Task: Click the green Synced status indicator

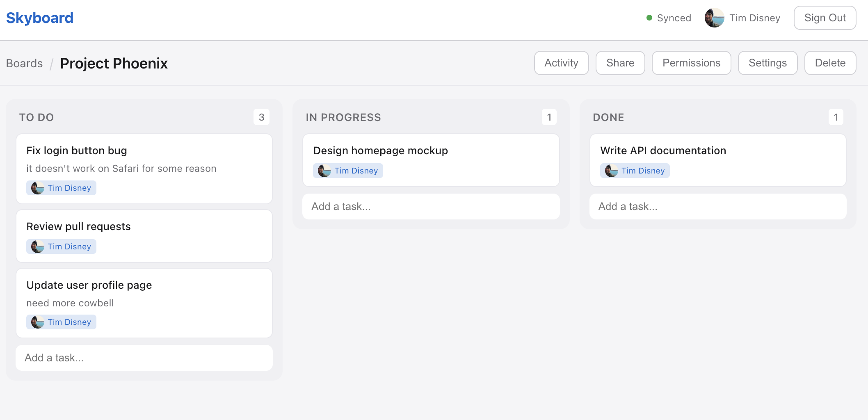Action: [649, 18]
